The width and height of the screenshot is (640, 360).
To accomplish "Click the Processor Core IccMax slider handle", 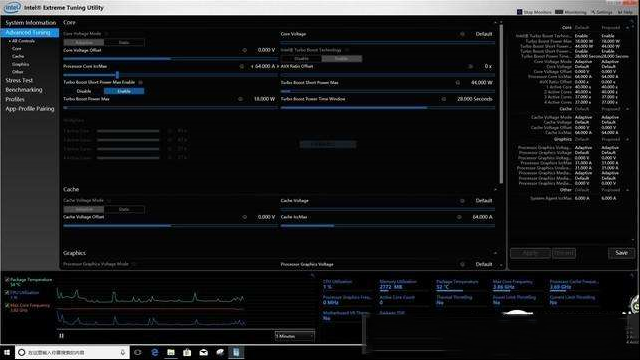I will pyautogui.click(x=117, y=75).
